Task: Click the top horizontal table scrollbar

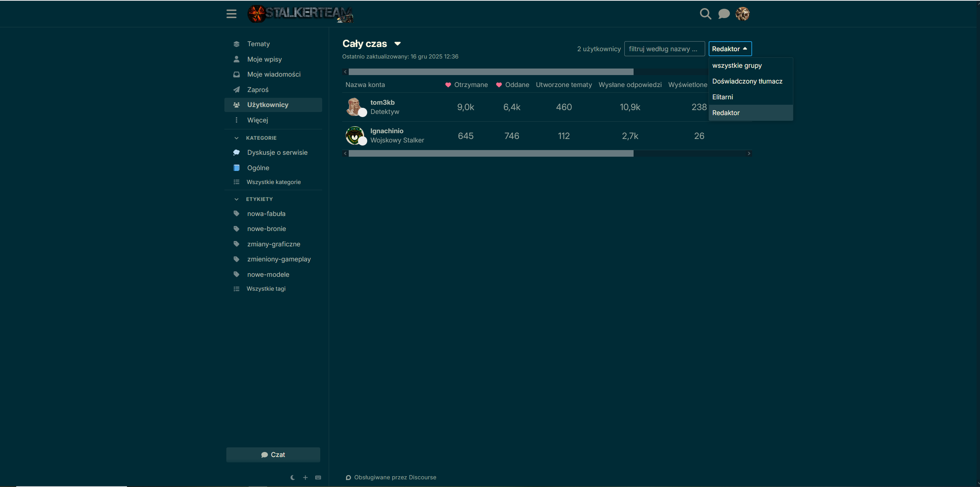Action: point(491,72)
